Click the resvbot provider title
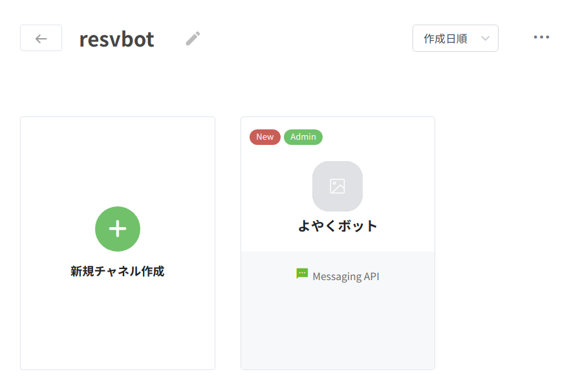The width and height of the screenshot is (580, 392). tap(116, 39)
